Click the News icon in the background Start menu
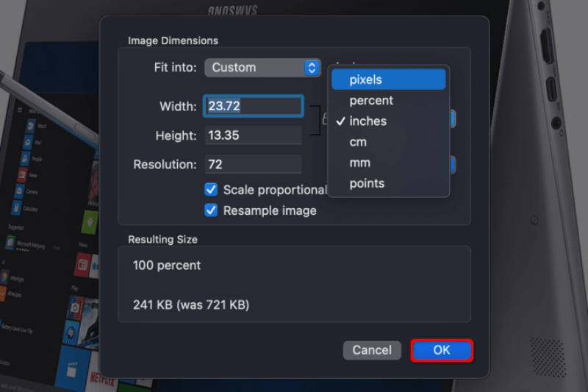Screen dimensions: 588x392 (21, 175)
